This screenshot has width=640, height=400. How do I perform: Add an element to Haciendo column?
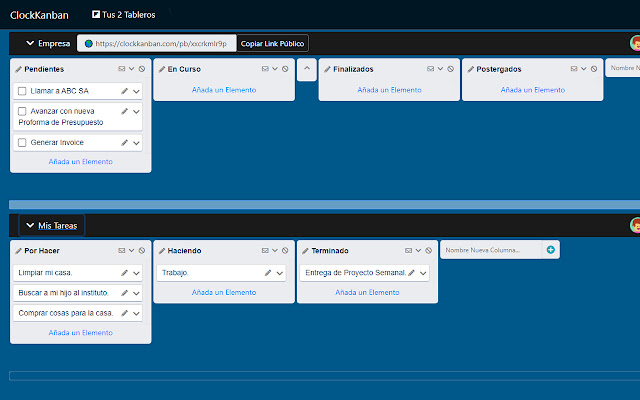click(x=224, y=292)
